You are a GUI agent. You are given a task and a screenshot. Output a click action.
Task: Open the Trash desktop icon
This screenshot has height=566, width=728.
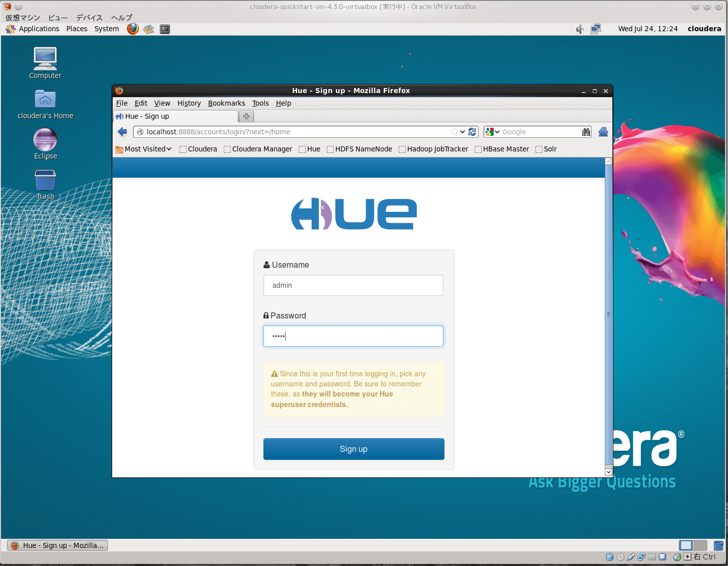[x=45, y=184]
